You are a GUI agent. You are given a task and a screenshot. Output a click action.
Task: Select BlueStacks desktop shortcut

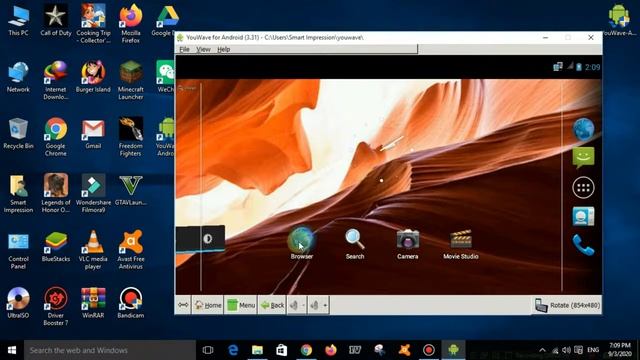56,247
